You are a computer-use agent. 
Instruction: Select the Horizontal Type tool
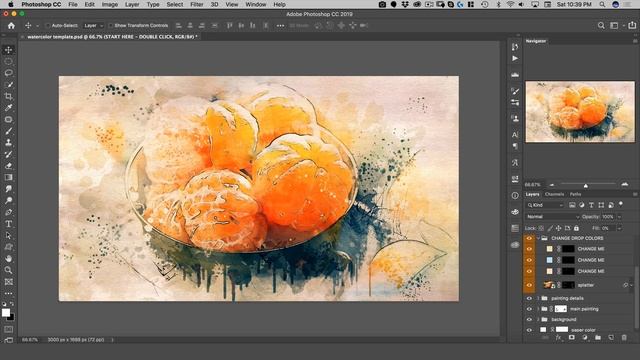tap(8, 224)
